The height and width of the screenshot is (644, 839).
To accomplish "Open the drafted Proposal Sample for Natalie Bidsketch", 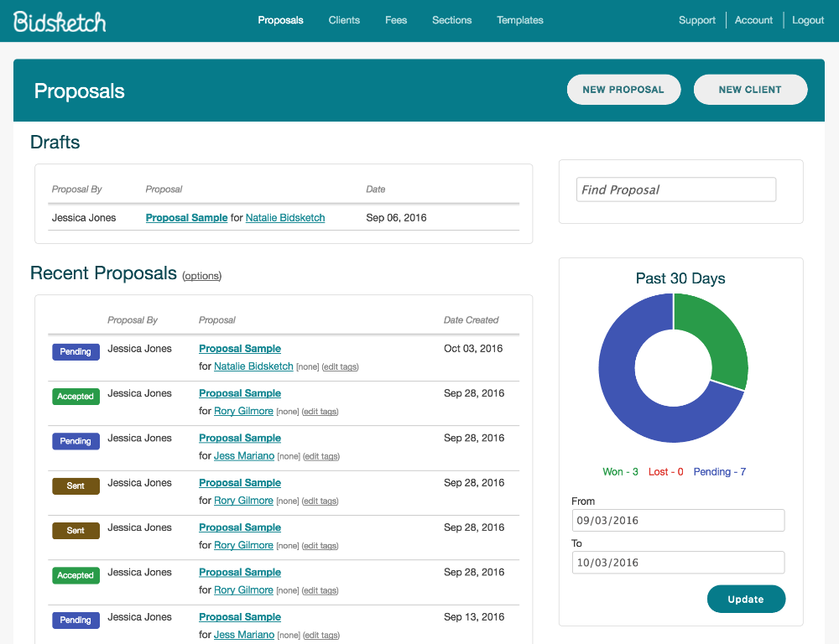I will click(x=186, y=217).
